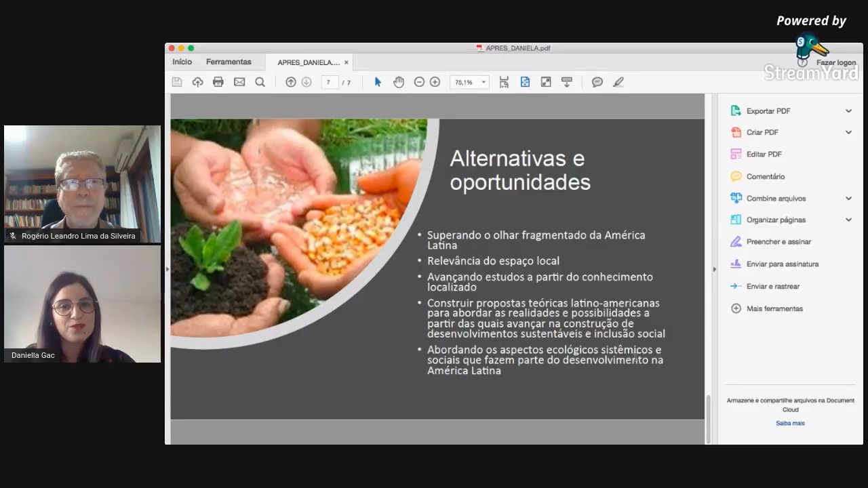Select the highlighter pen tool
This screenshot has width=868, height=488.
tap(618, 82)
